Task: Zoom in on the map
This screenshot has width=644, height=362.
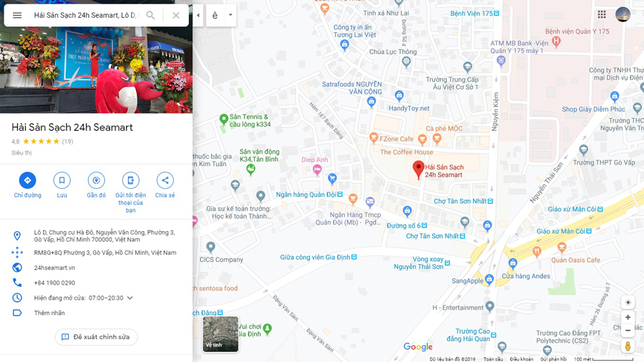Action: [x=628, y=317]
